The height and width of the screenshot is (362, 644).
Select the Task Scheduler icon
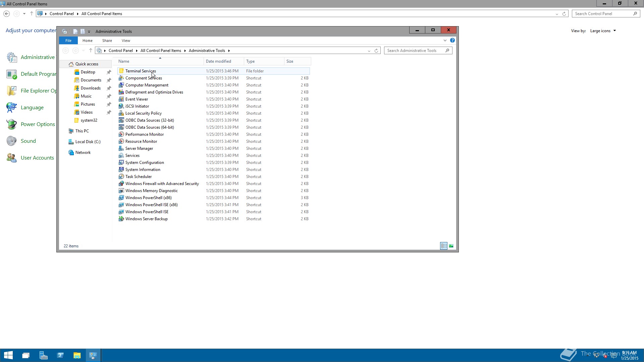click(x=121, y=177)
